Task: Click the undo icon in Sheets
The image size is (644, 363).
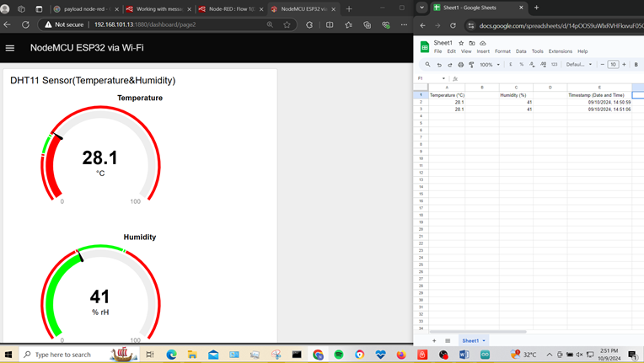Action: click(x=439, y=65)
